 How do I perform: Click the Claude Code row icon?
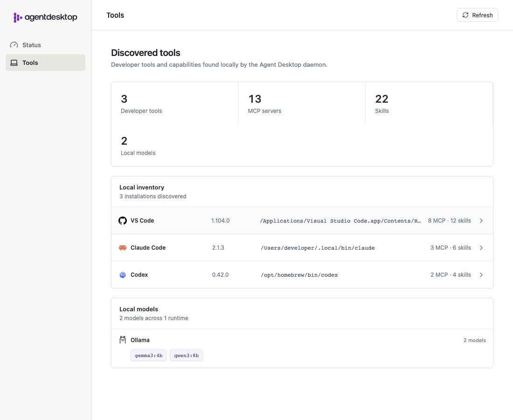click(x=123, y=248)
